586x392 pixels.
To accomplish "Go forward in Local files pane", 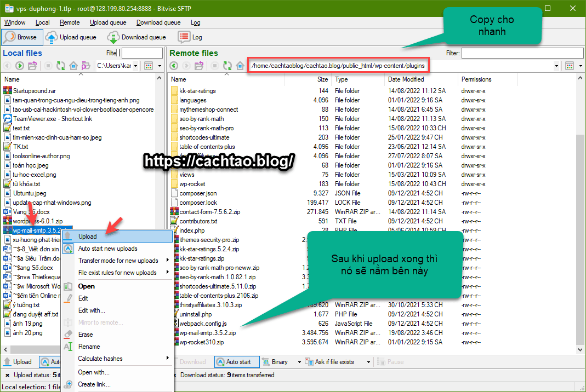I will pos(19,66).
